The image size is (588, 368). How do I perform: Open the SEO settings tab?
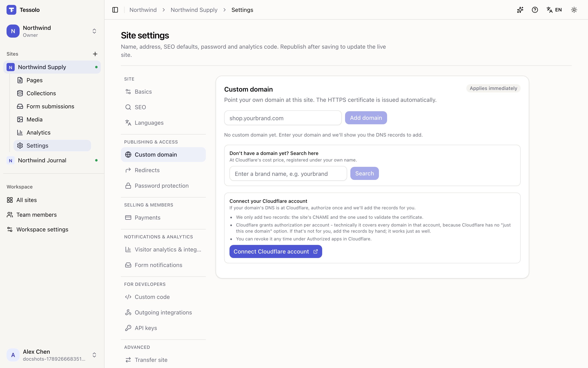click(163, 107)
